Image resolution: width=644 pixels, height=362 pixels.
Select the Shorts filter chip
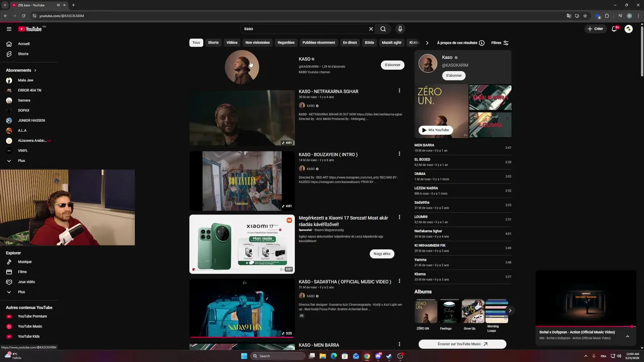(213, 43)
